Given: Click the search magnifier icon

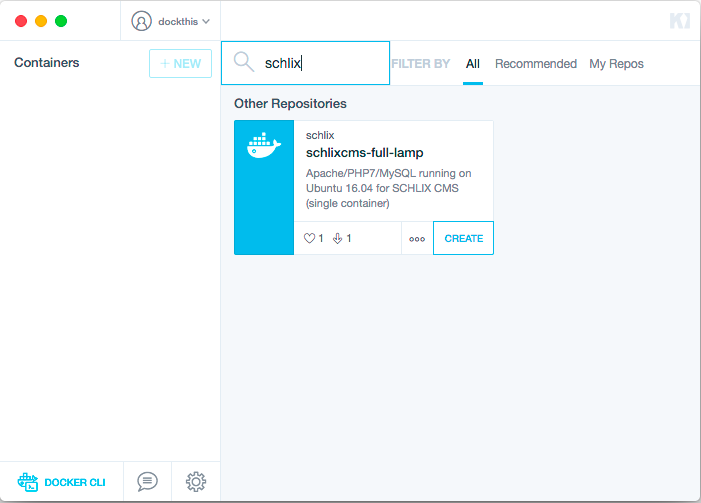Looking at the screenshot, I should coord(244,62).
